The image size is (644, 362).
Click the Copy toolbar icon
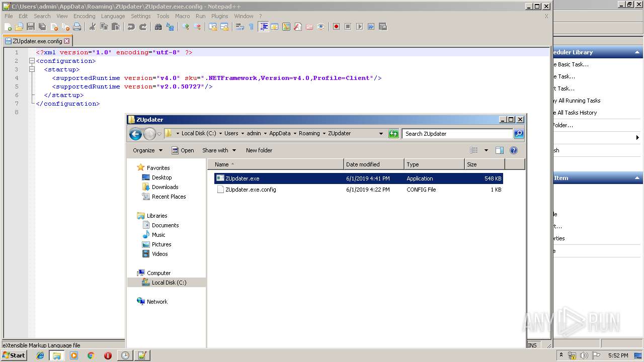coord(104,27)
